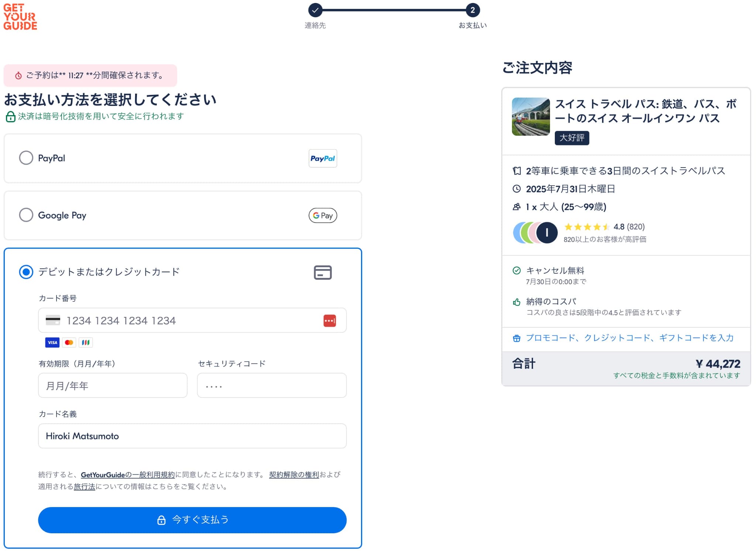Click the Mastercard logo

(69, 342)
